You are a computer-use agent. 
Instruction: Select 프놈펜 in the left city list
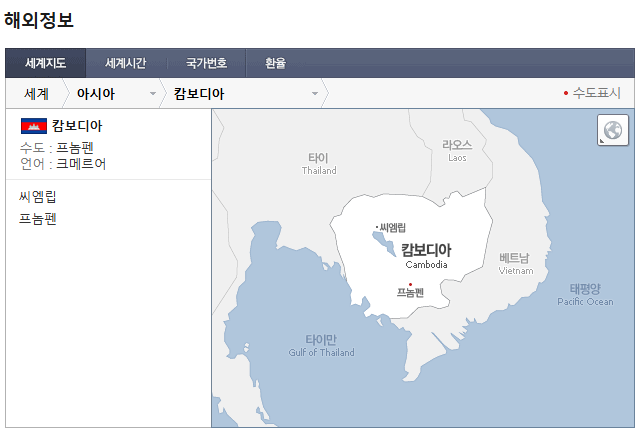38,218
